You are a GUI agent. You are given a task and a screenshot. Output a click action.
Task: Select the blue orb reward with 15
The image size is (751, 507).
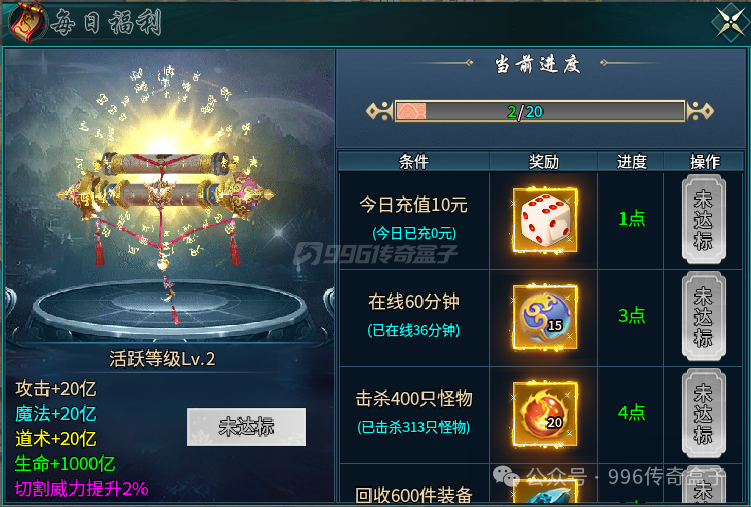click(x=545, y=317)
